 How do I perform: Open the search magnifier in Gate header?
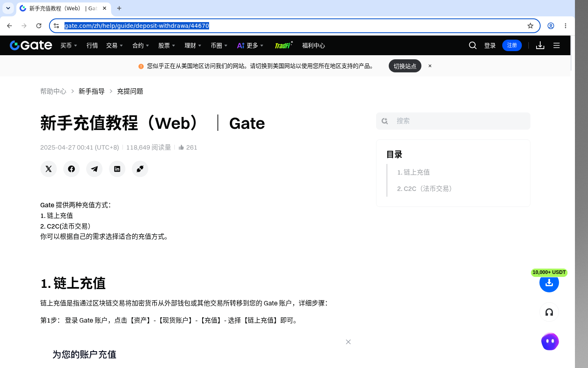coord(473,45)
